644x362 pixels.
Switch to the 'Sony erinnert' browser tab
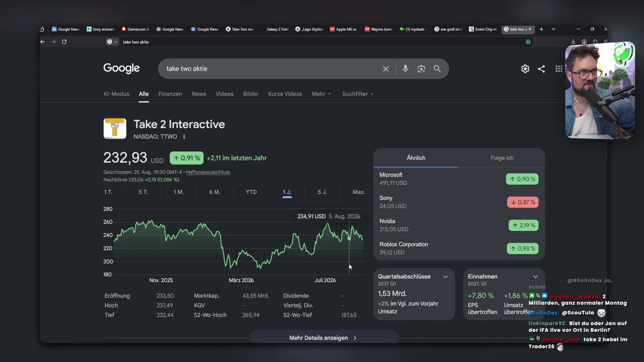101,29
